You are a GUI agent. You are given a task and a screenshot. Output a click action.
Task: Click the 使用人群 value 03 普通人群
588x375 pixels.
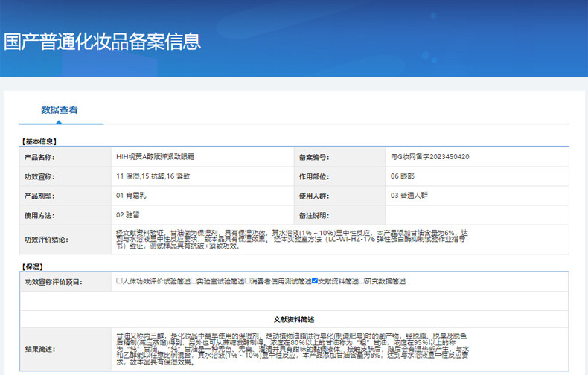coord(409,196)
